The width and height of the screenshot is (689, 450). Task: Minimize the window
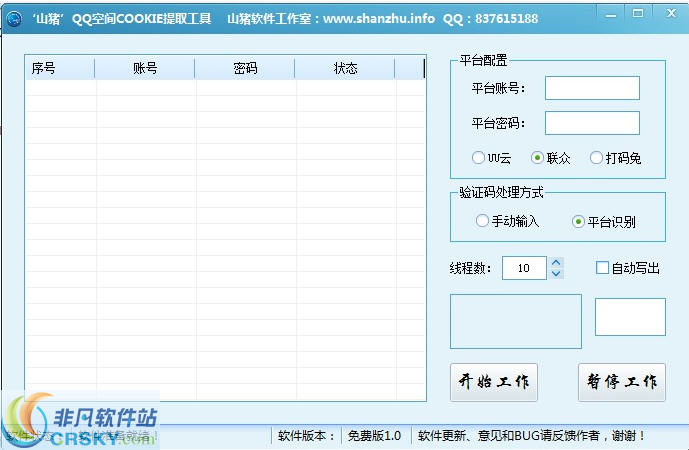coord(610,15)
